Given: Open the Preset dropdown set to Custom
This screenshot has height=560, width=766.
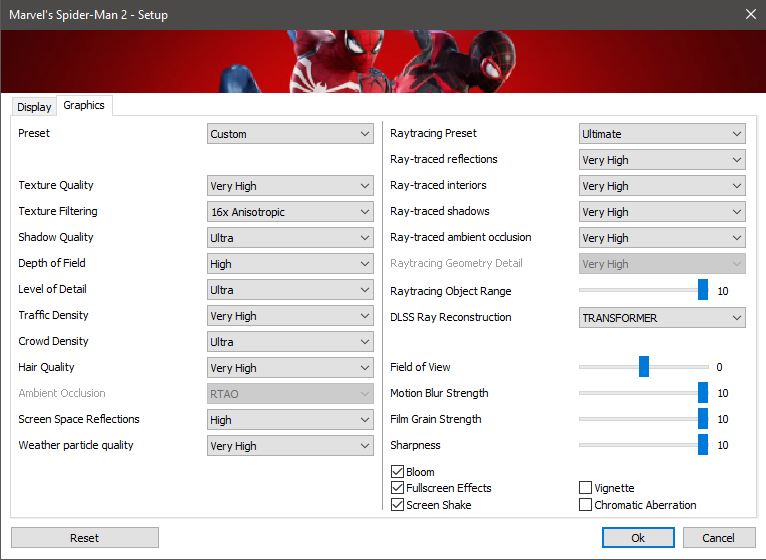Looking at the screenshot, I should click(290, 134).
